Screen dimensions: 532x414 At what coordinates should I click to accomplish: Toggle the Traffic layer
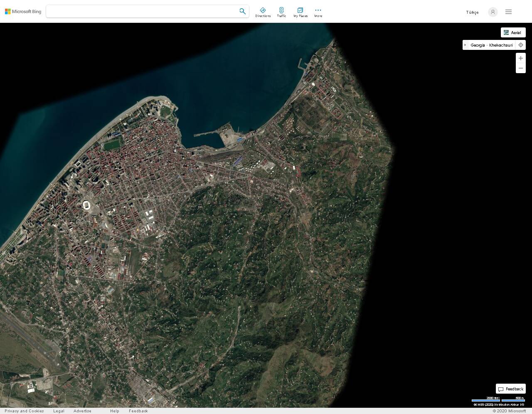pyautogui.click(x=281, y=12)
